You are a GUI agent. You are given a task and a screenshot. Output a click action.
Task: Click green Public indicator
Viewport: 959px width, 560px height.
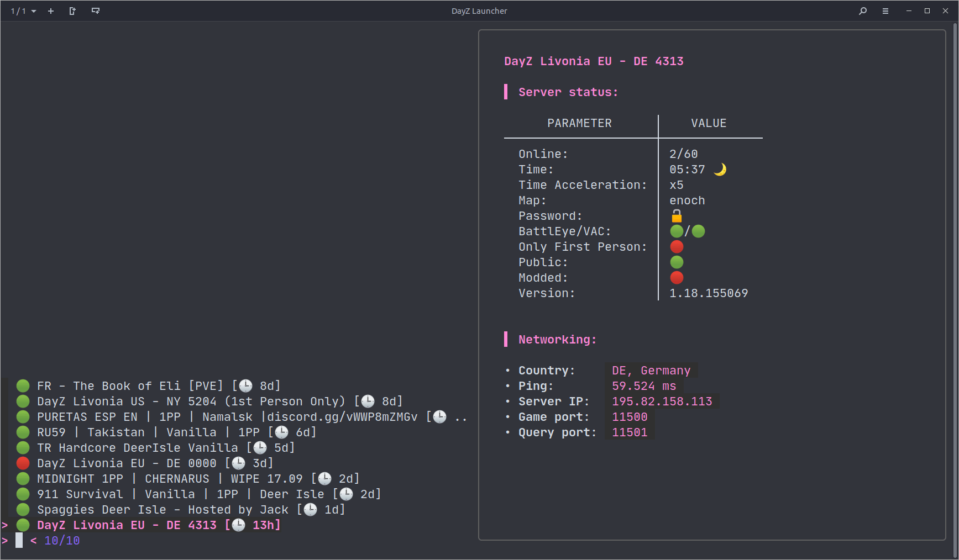[x=677, y=262]
